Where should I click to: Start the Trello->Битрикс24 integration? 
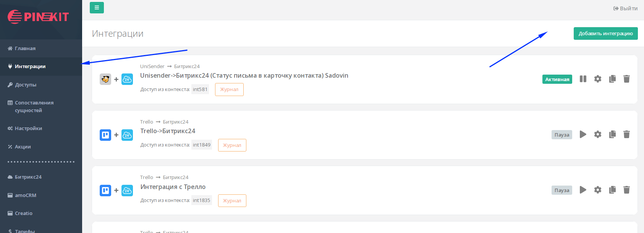point(583,134)
